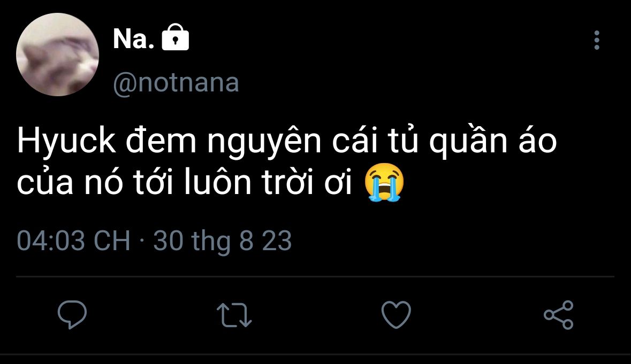Retweet this post using the arrows icon
631x364 pixels.
point(235,315)
